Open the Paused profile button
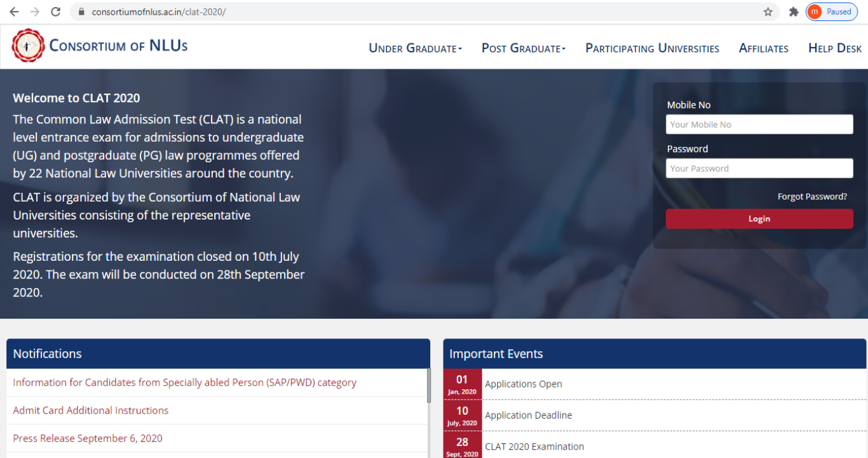 tap(831, 11)
